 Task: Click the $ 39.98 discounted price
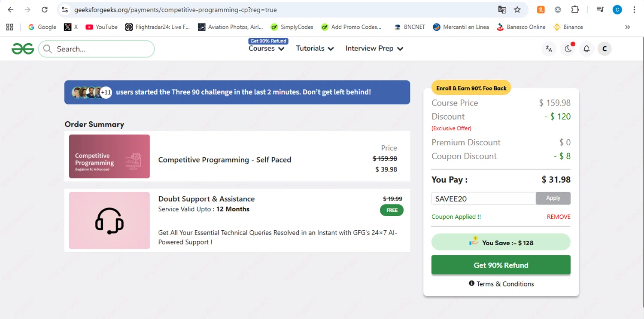[x=386, y=169]
